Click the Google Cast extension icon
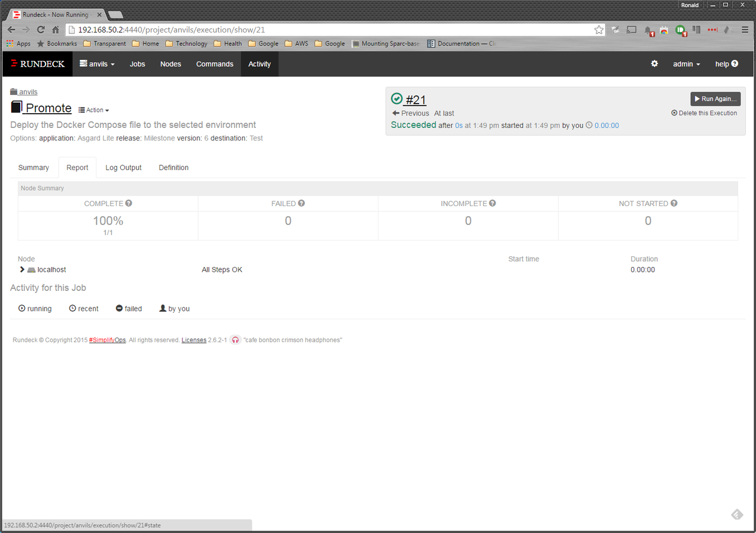Image resolution: width=756 pixels, height=533 pixels. 632,30
